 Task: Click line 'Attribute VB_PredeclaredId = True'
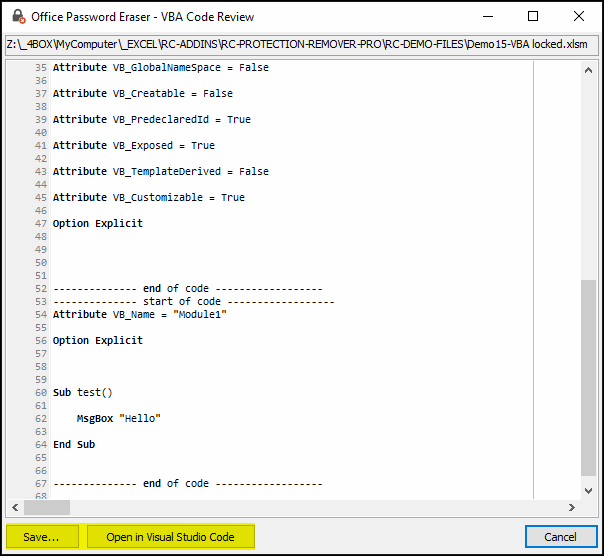pyautogui.click(x=152, y=119)
